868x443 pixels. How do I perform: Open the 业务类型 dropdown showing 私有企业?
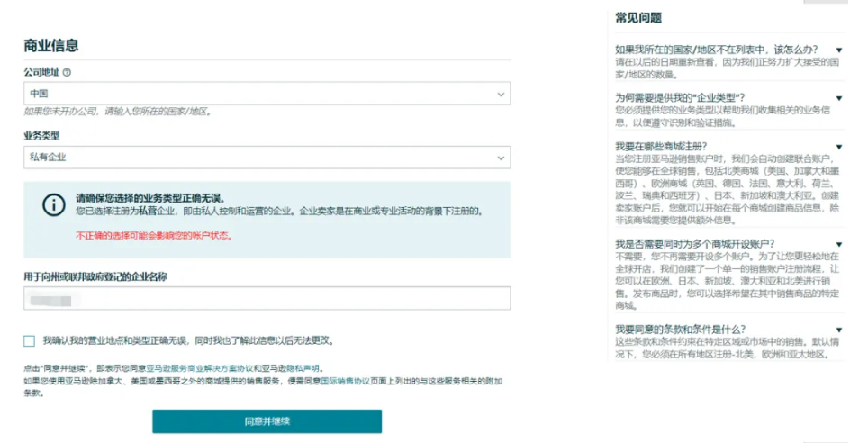[267, 158]
